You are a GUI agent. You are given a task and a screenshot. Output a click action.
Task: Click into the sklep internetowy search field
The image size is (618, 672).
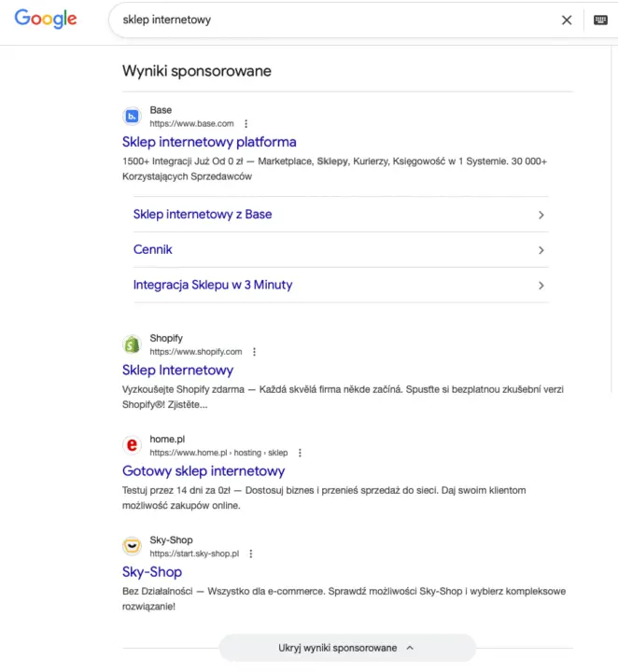click(327, 20)
